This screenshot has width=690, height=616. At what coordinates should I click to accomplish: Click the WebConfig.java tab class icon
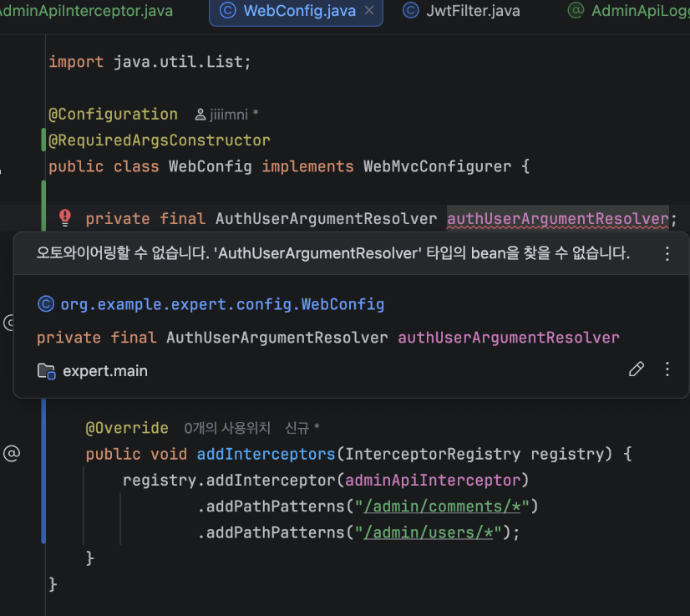227,11
